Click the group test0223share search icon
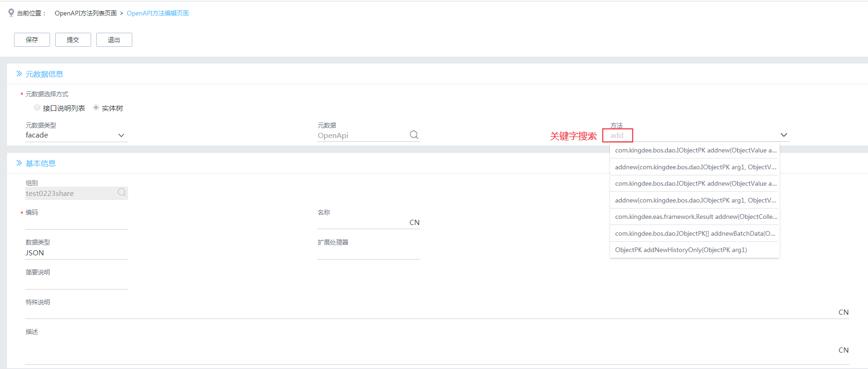Image resolution: width=868 pixels, height=369 pixels. pos(122,193)
